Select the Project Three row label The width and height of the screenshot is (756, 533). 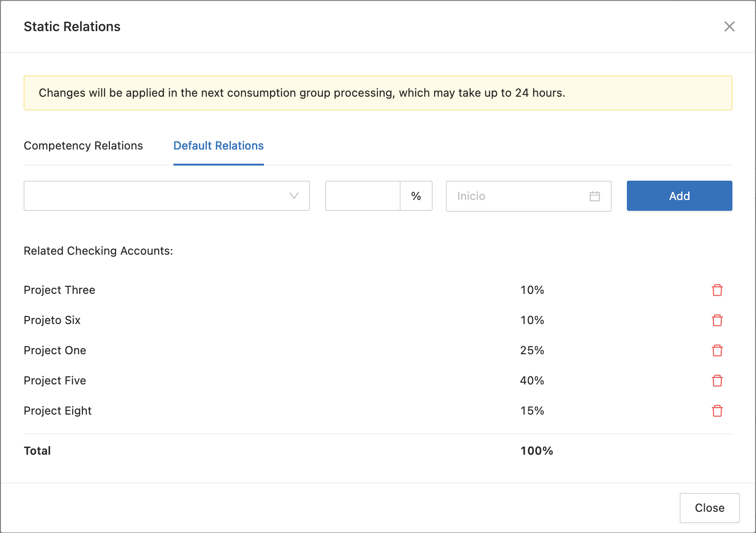(x=59, y=290)
